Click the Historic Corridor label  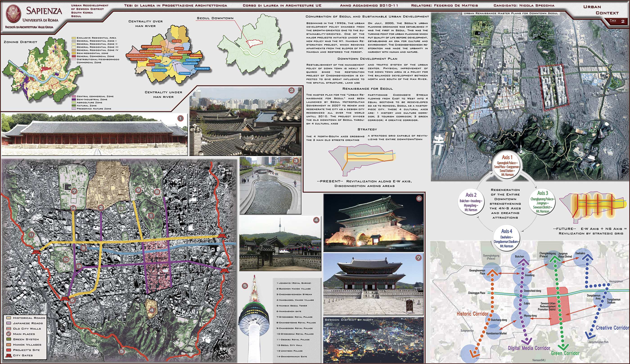pos(472,314)
